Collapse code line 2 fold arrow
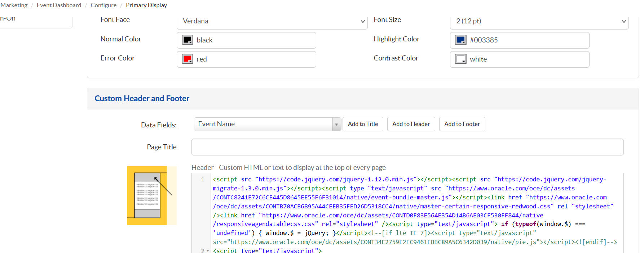 [208, 251]
